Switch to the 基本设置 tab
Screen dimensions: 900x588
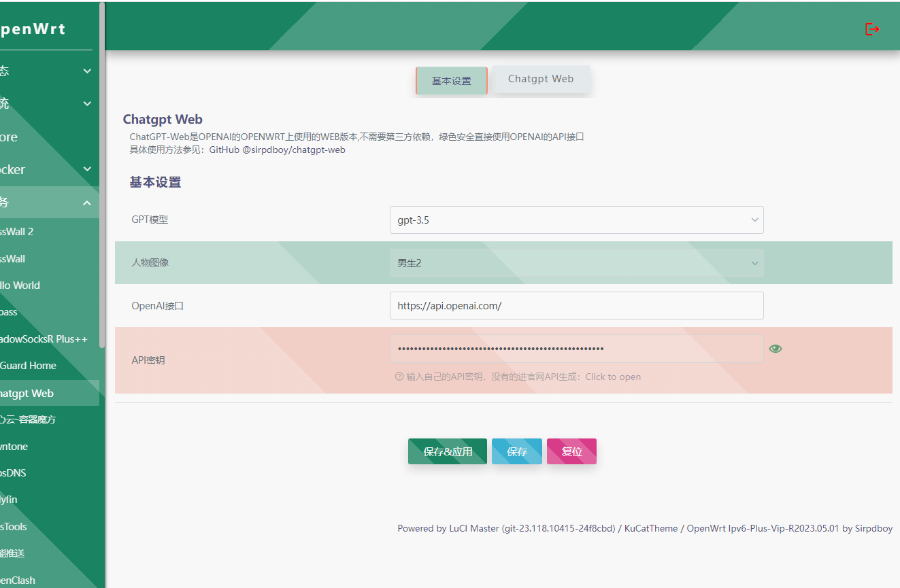click(452, 81)
